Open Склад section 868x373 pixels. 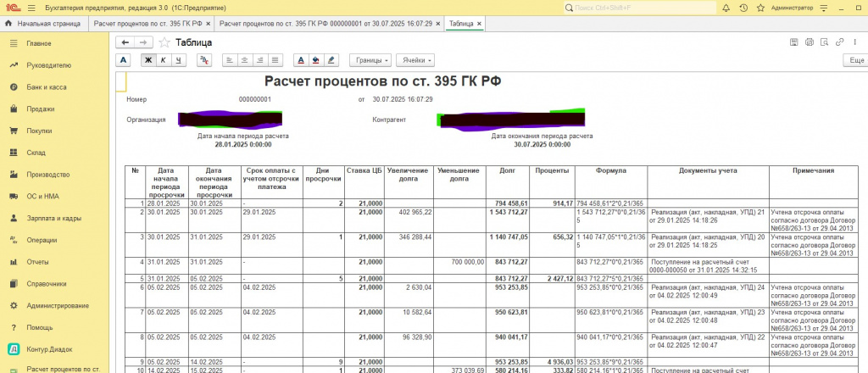point(54,153)
